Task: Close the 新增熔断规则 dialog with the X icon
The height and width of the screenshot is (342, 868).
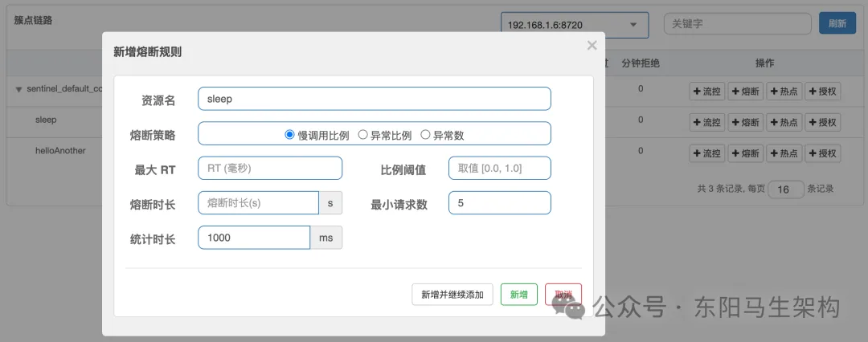Action: pos(592,46)
